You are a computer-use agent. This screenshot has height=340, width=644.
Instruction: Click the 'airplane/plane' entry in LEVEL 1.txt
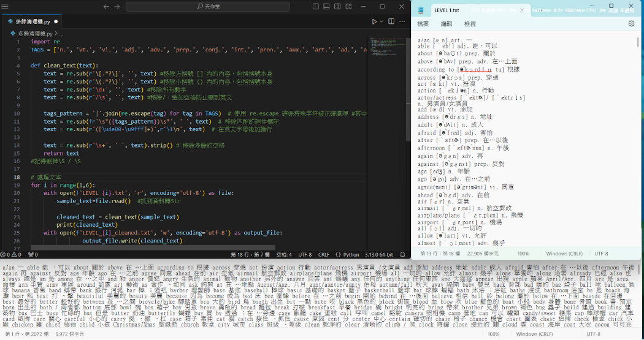(x=470, y=215)
